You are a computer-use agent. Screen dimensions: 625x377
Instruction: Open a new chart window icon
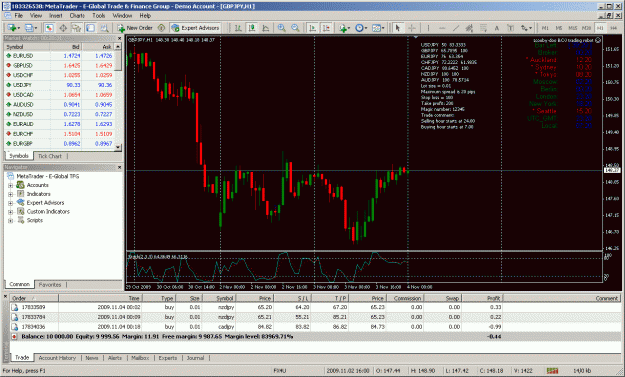13,28
